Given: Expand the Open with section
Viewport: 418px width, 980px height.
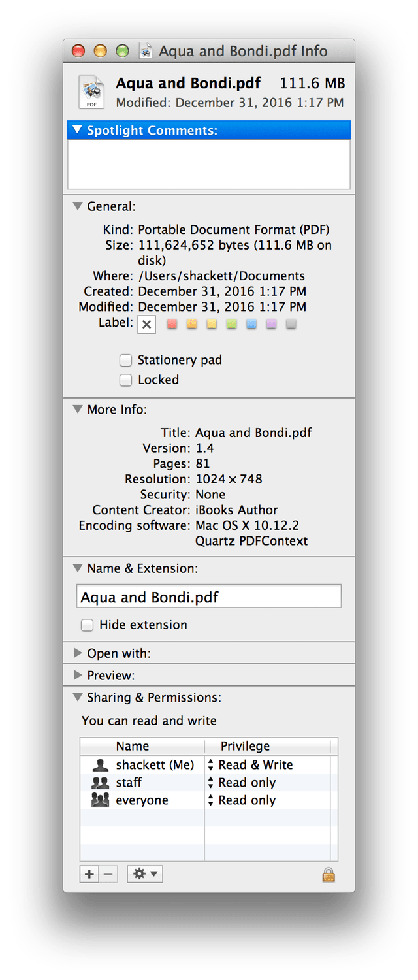Looking at the screenshot, I should [x=78, y=653].
